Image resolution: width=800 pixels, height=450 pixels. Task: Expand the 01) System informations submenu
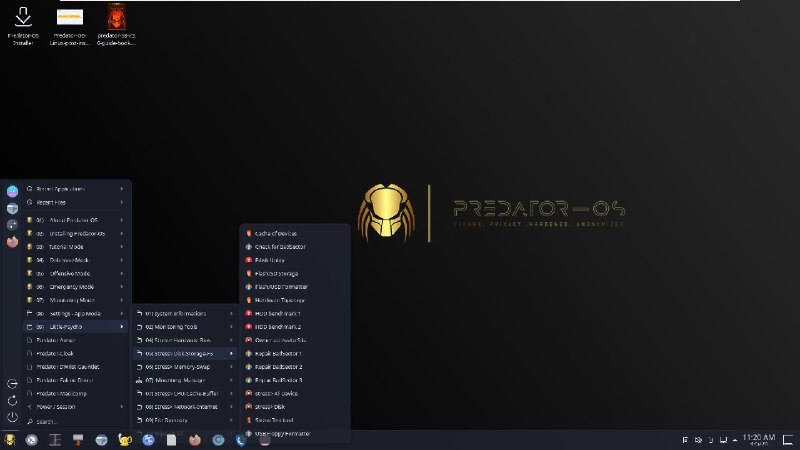point(185,313)
